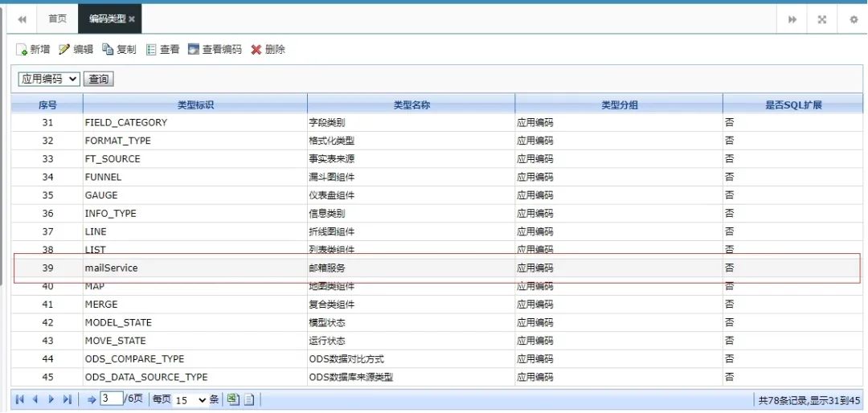
Task: Export table with Excel icon
Action: click(x=233, y=399)
